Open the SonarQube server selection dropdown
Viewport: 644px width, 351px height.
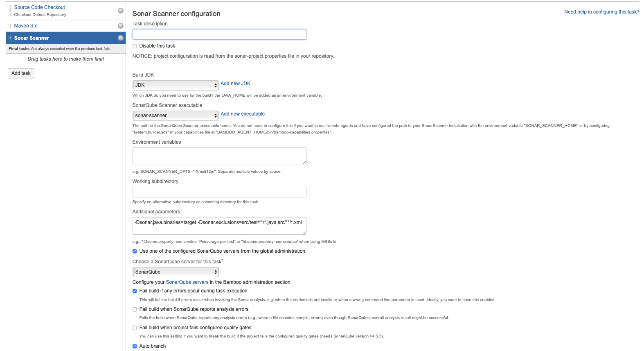[176, 272]
